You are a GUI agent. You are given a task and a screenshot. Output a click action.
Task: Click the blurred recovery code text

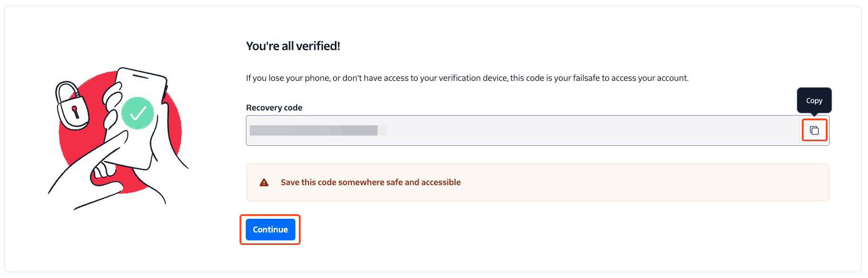tap(318, 130)
